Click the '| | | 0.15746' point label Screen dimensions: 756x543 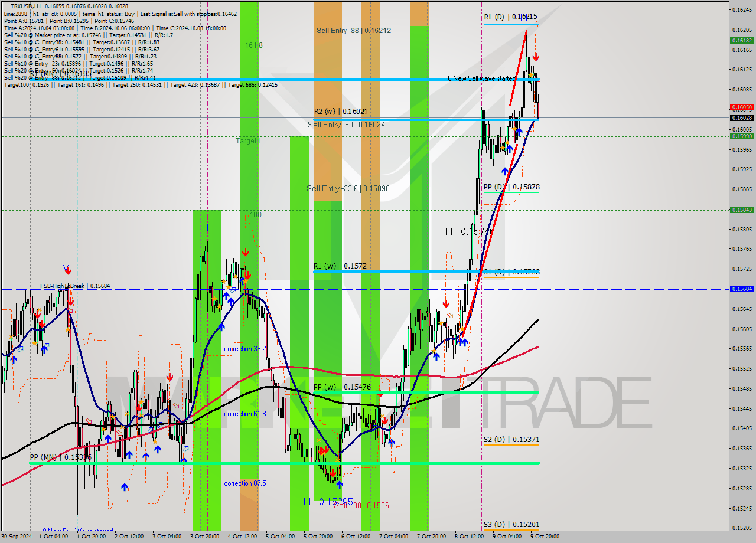[470, 232]
